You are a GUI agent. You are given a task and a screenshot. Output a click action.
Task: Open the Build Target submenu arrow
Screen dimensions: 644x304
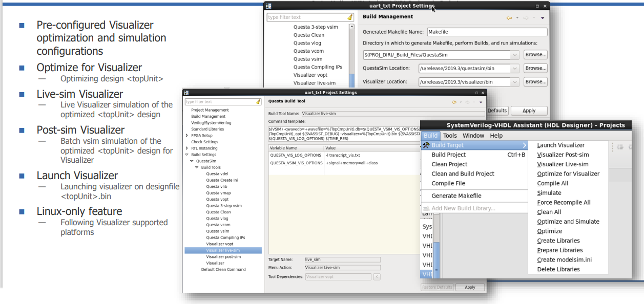point(524,145)
